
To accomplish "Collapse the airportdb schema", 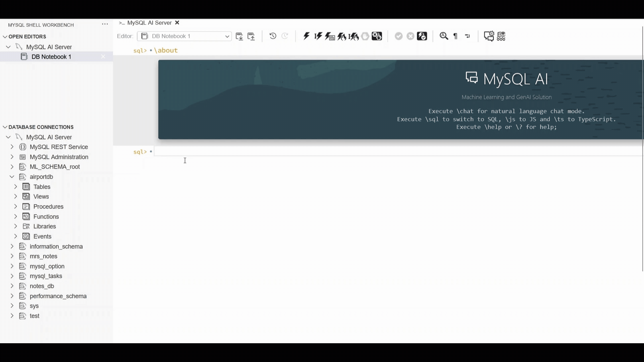I will click(12, 177).
